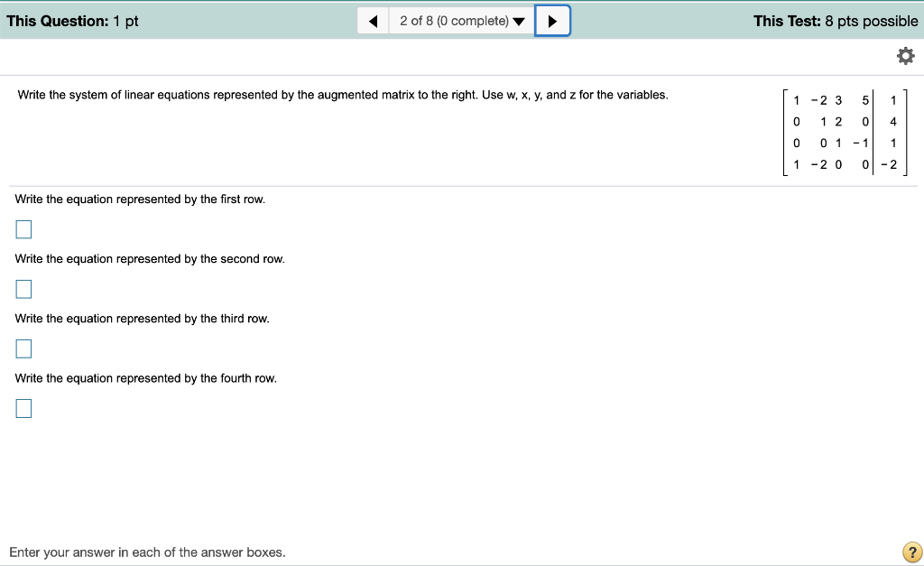Open the gear menu for question options
The image size is (924, 566).
[x=905, y=55]
